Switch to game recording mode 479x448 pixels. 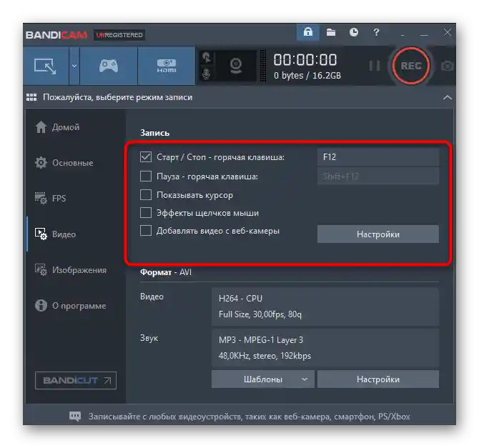point(109,66)
